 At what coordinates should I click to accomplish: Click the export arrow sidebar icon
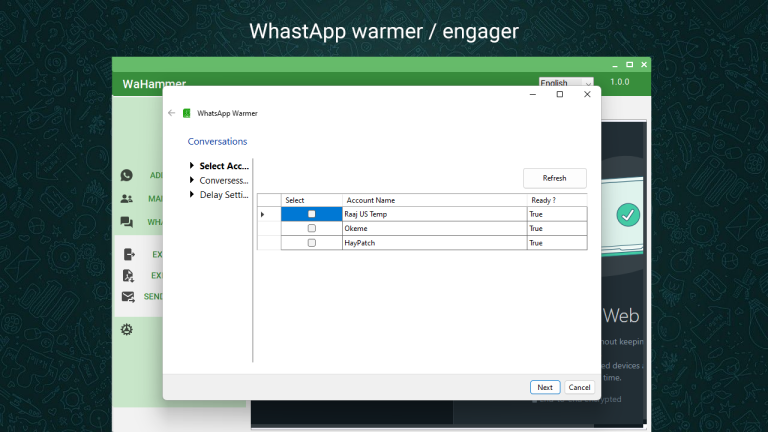[128, 254]
